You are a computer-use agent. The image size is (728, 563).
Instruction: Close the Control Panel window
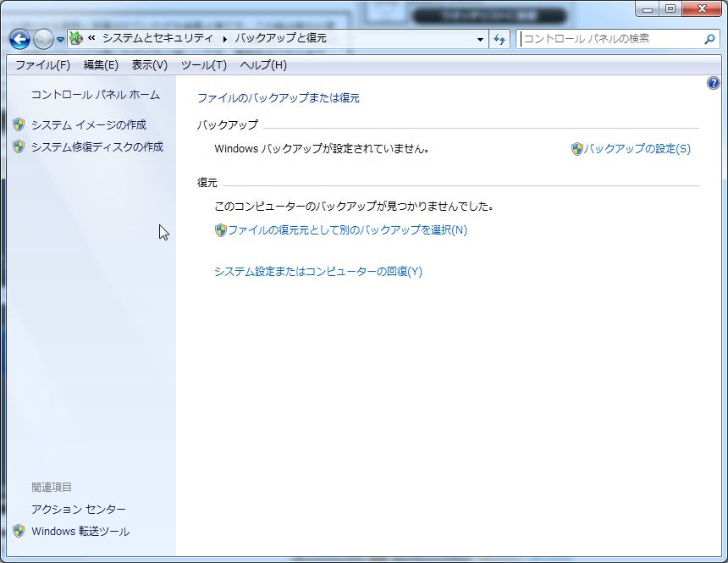(702, 8)
